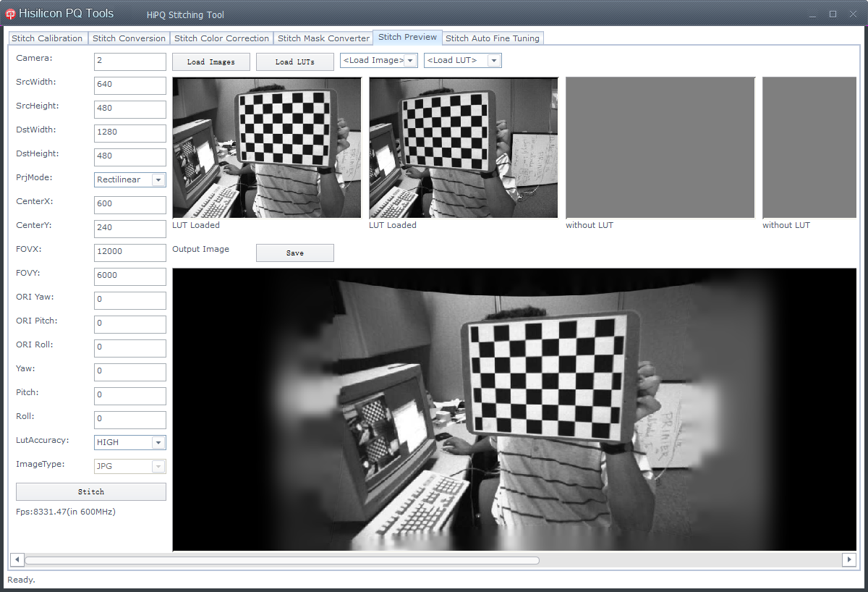The image size is (868, 592).
Task: Expand the LutAccuracy dropdown set to HIGH
Action: click(x=160, y=442)
